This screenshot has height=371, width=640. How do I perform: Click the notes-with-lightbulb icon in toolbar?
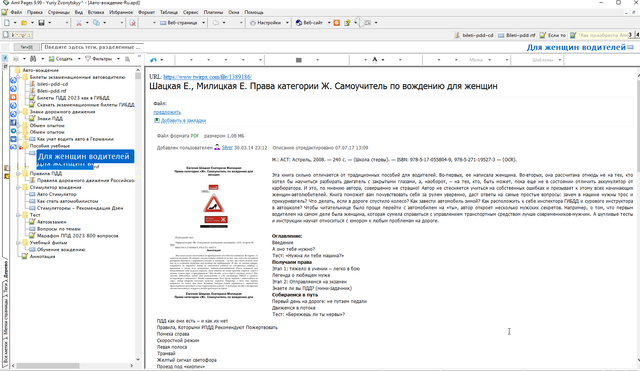pos(347,23)
